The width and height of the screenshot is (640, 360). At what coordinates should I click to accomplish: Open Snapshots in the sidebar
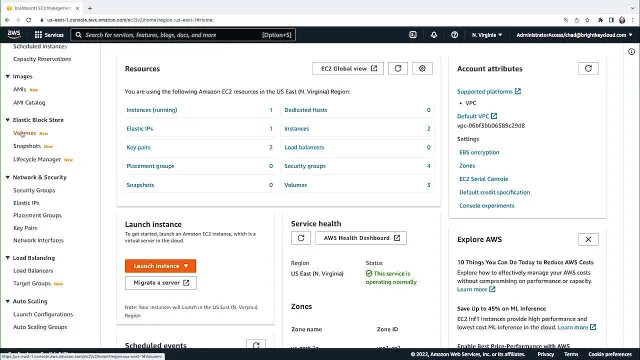pyautogui.click(x=27, y=146)
